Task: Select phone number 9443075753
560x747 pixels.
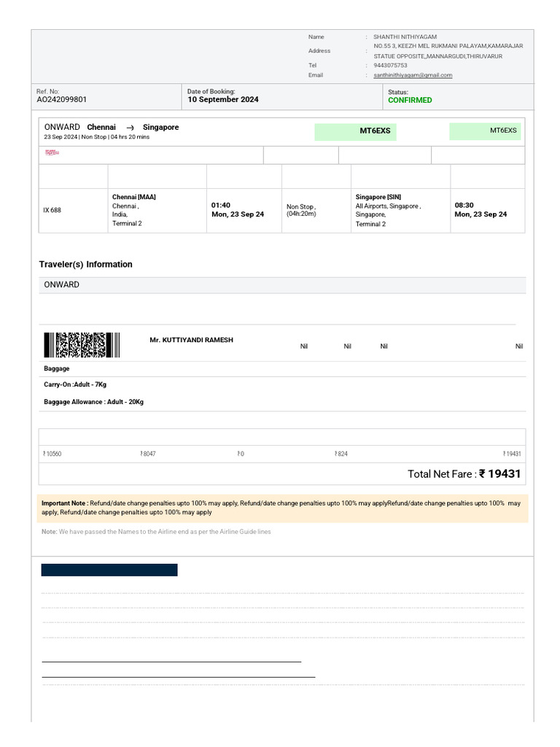Action: [391, 65]
